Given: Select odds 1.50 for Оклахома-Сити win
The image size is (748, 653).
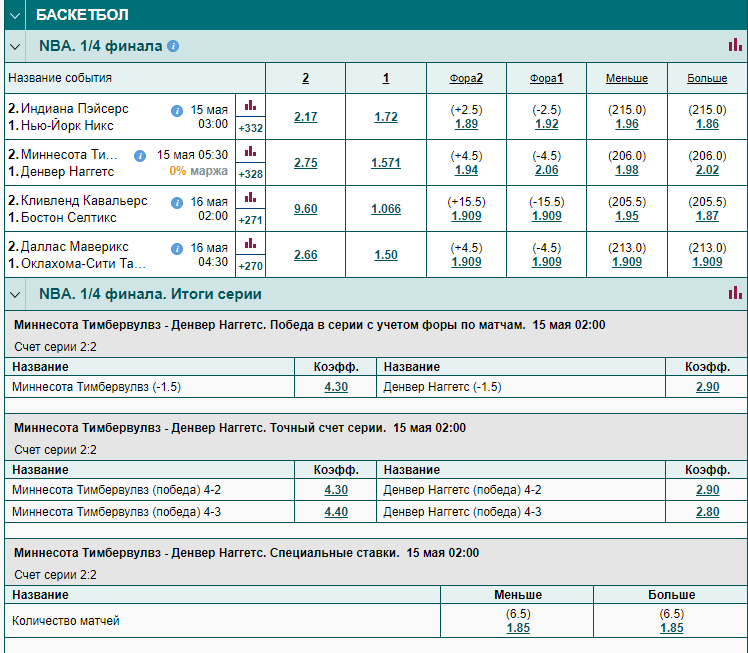Looking at the screenshot, I should point(386,255).
